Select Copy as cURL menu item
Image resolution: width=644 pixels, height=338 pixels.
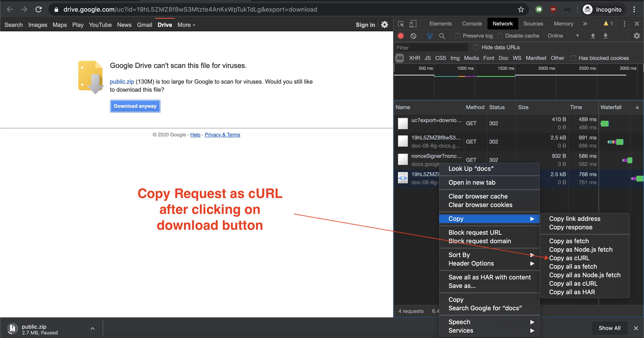[569, 258]
